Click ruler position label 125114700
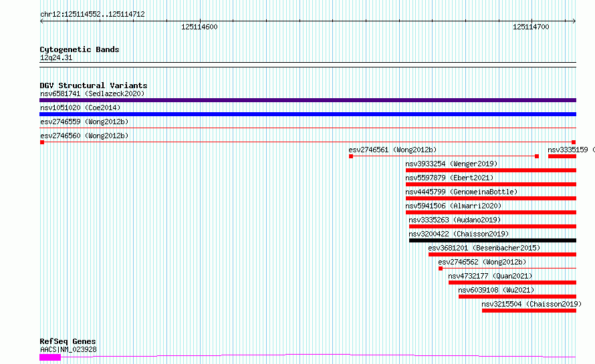The image size is (595, 364). (531, 27)
